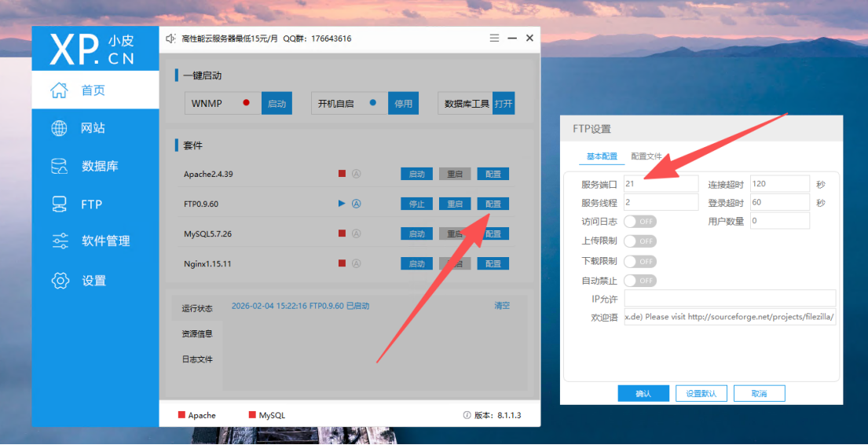Click the version info icon near 8.1.1.3

tap(467, 415)
